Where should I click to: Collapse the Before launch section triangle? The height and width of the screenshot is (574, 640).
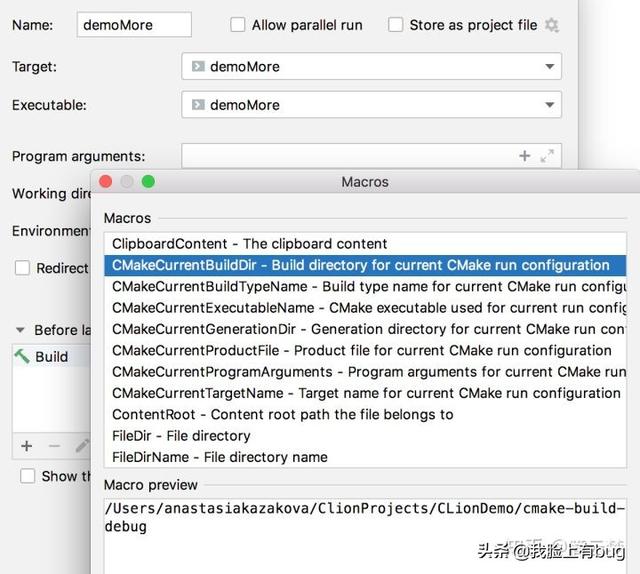pos(20,330)
